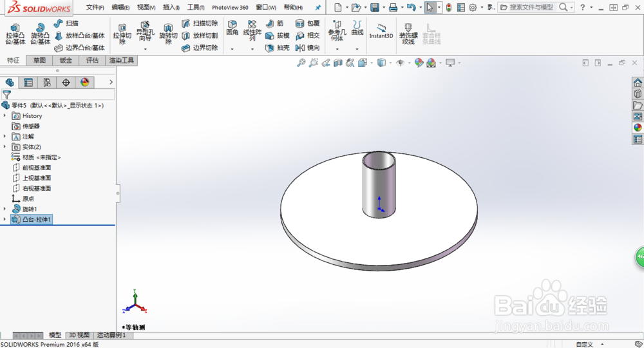Expand the 凸台-拉伸1 feature node
Screen dimensions: 644x348
pos(5,219)
